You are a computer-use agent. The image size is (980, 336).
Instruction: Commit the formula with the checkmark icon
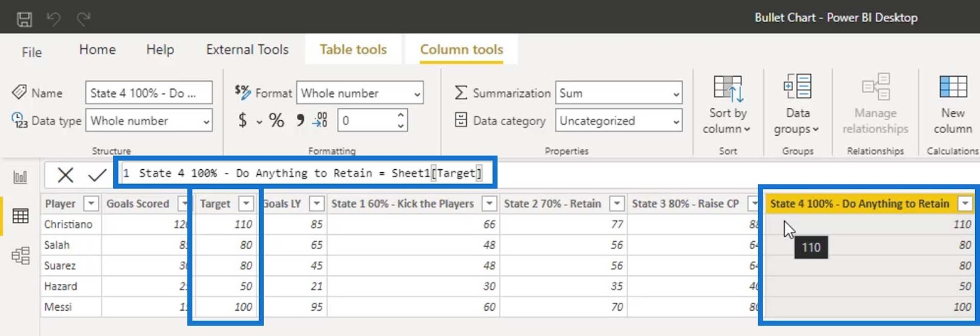(97, 175)
